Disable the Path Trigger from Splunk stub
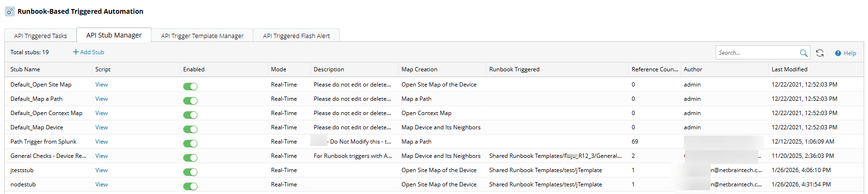868x194 pixels. pyautogui.click(x=190, y=144)
